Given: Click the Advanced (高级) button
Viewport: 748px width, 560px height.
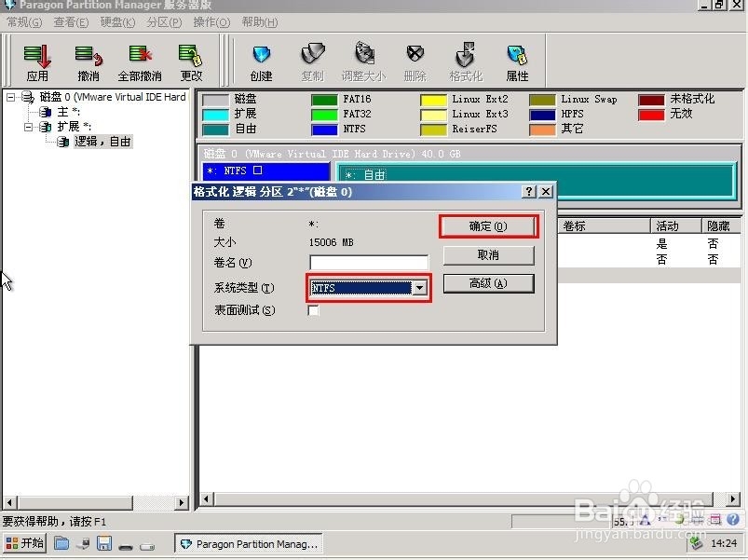Looking at the screenshot, I should 488,283.
